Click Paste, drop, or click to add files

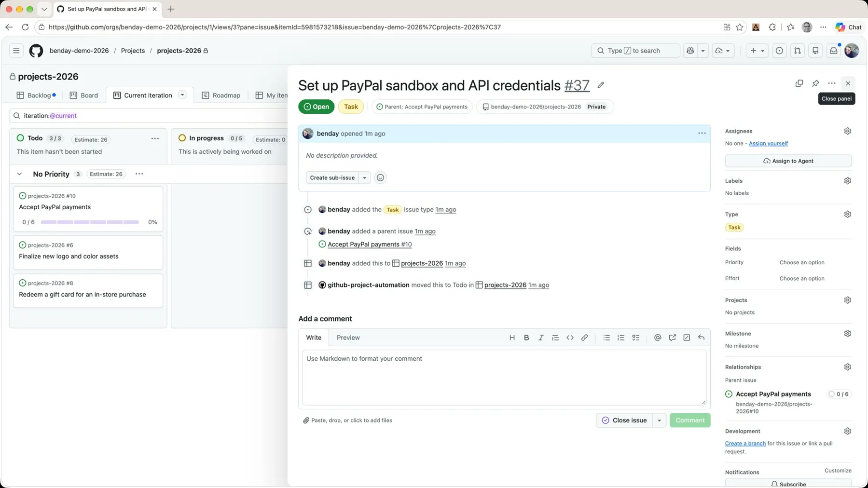coord(347,420)
